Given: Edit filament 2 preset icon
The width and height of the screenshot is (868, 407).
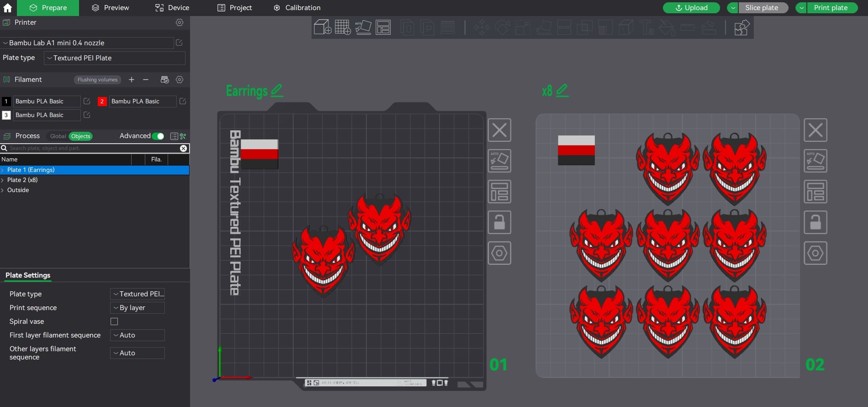Looking at the screenshot, I should 183,101.
